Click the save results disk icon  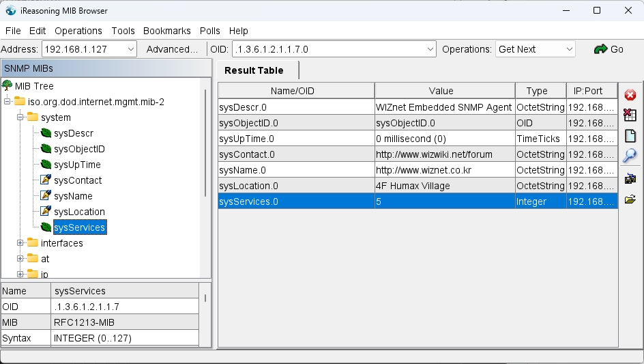(630, 179)
